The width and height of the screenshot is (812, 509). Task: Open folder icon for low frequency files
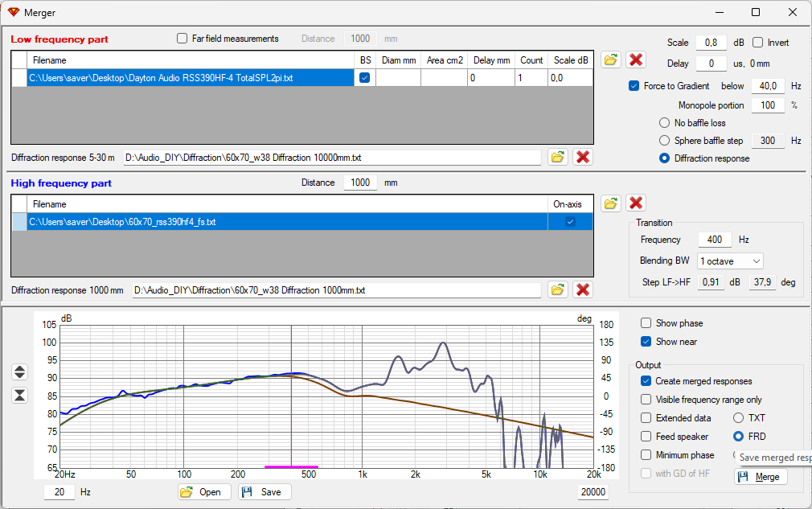(x=611, y=60)
